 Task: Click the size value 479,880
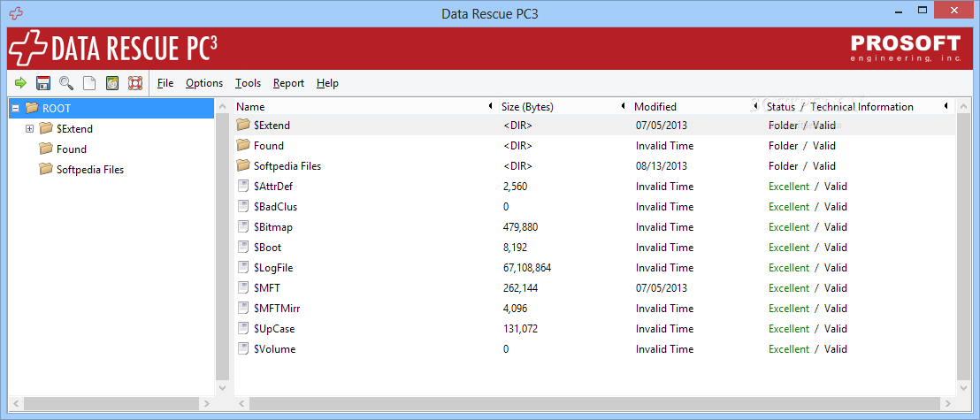(x=520, y=227)
